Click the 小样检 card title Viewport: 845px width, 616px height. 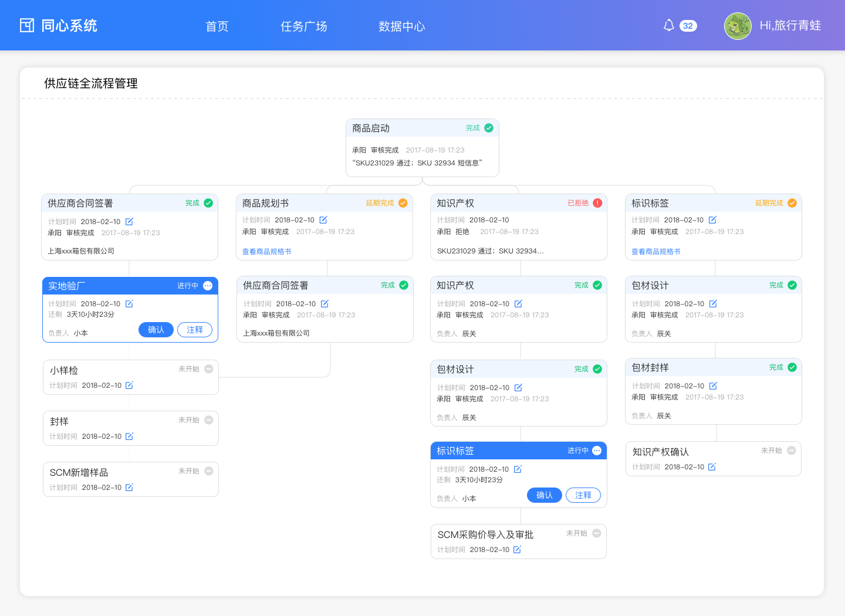[64, 371]
